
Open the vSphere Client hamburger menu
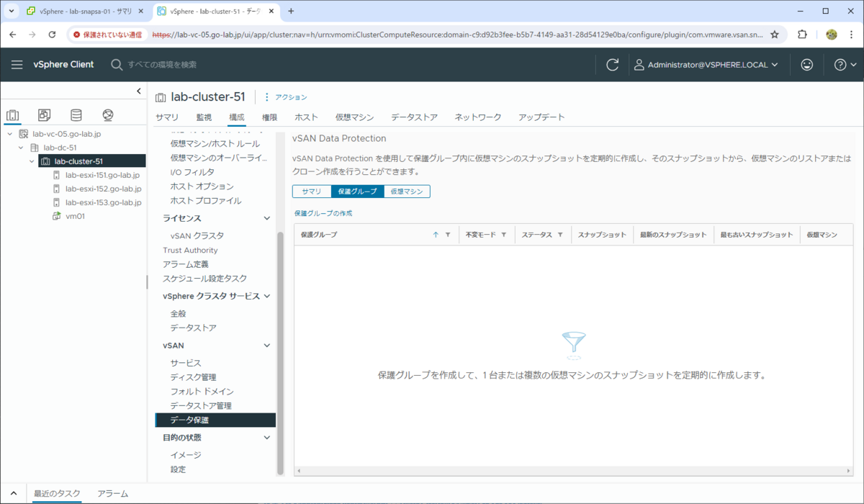[17, 65]
